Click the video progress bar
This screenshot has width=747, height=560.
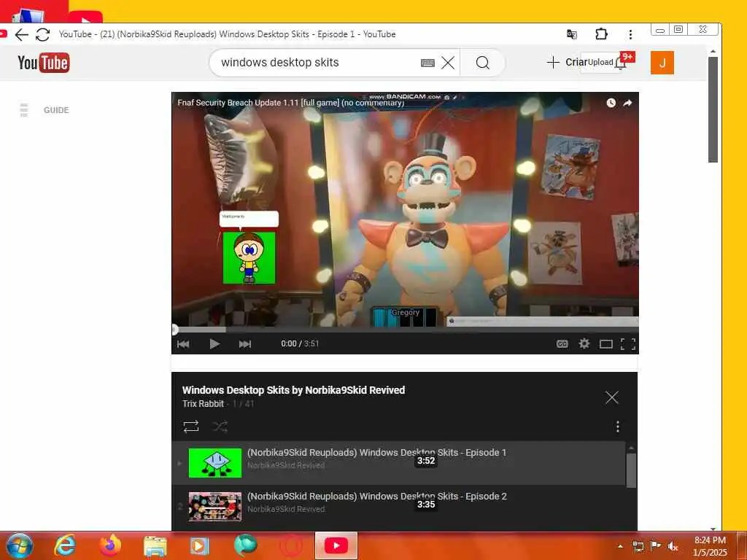click(405, 329)
